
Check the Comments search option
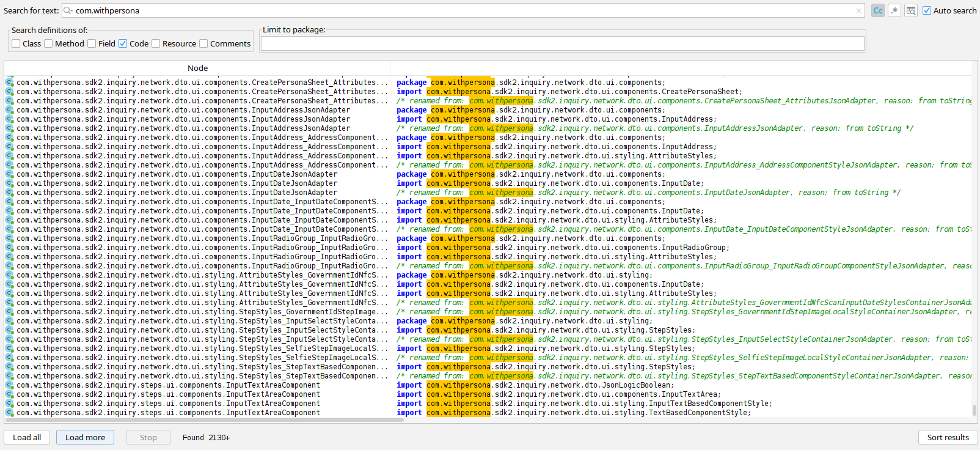point(203,43)
